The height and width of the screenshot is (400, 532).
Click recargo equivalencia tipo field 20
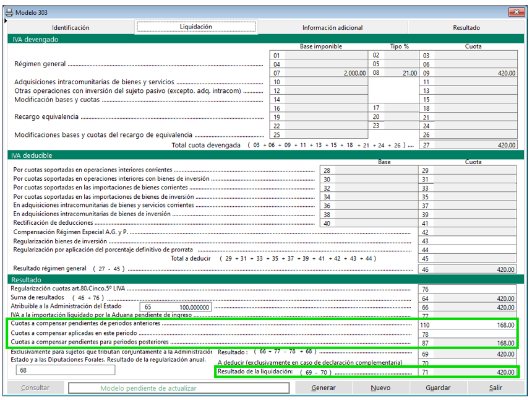[393, 116]
